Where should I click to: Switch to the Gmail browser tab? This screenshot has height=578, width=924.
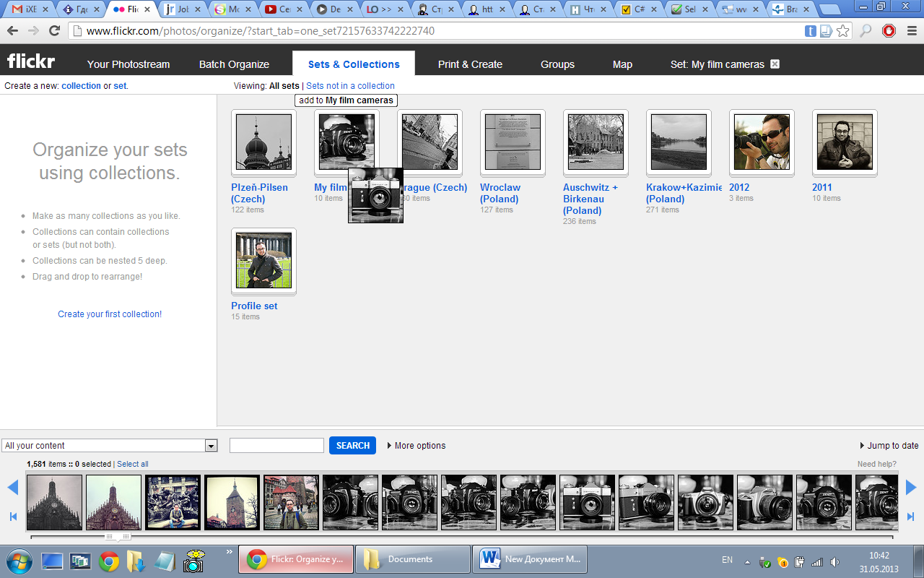pyautogui.click(x=29, y=10)
